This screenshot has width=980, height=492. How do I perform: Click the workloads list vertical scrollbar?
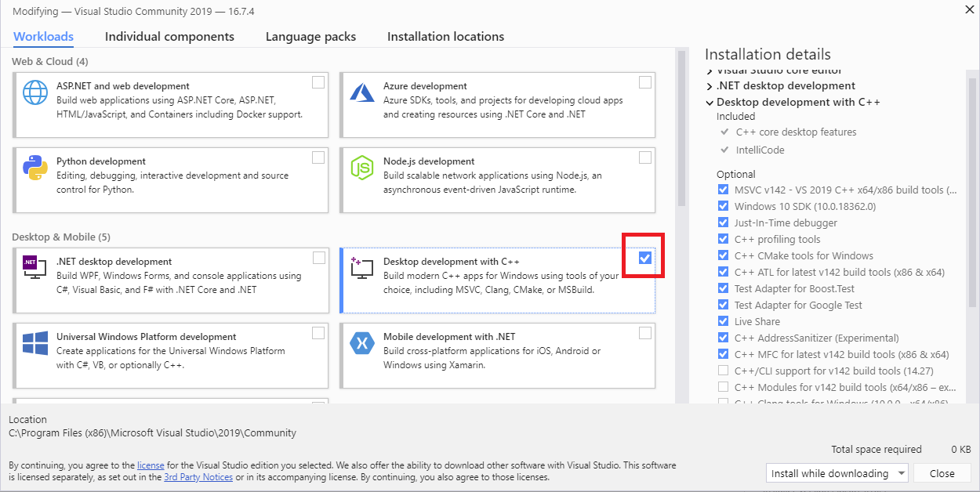[681, 129]
